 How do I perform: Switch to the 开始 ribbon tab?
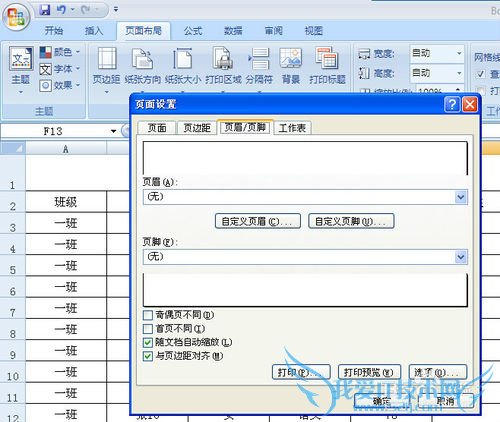(54, 31)
